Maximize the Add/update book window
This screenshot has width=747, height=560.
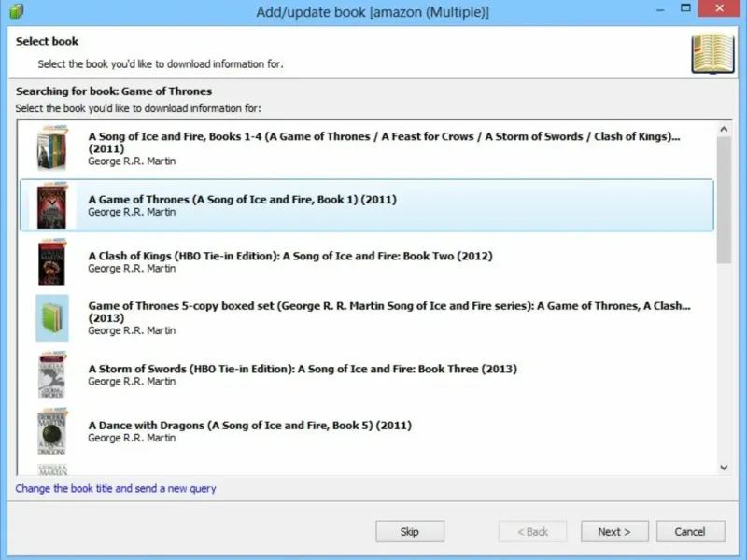click(x=685, y=8)
